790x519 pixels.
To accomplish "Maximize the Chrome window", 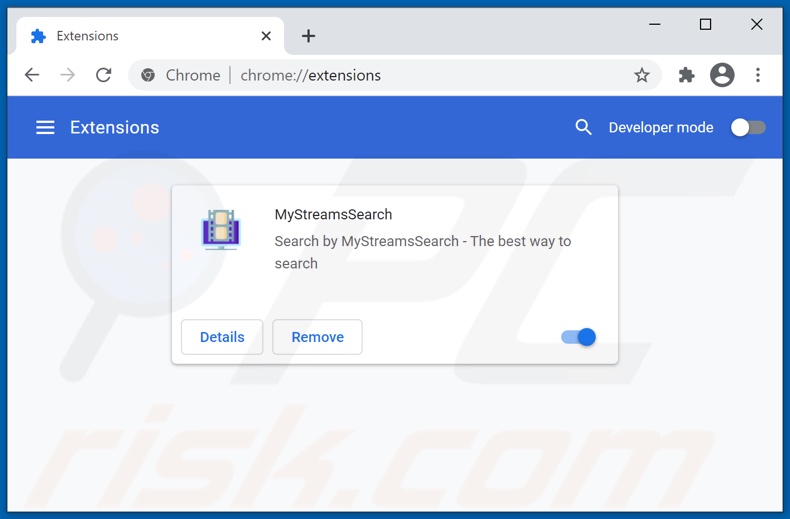I will [x=705, y=24].
